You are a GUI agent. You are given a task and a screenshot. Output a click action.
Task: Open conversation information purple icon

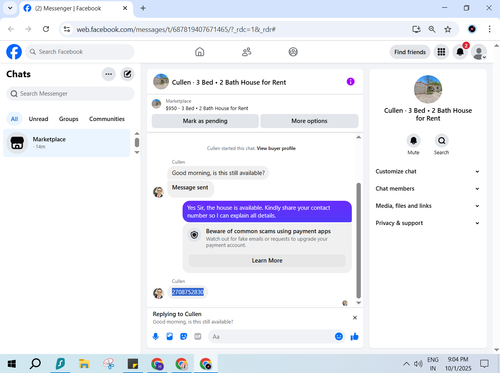(350, 82)
